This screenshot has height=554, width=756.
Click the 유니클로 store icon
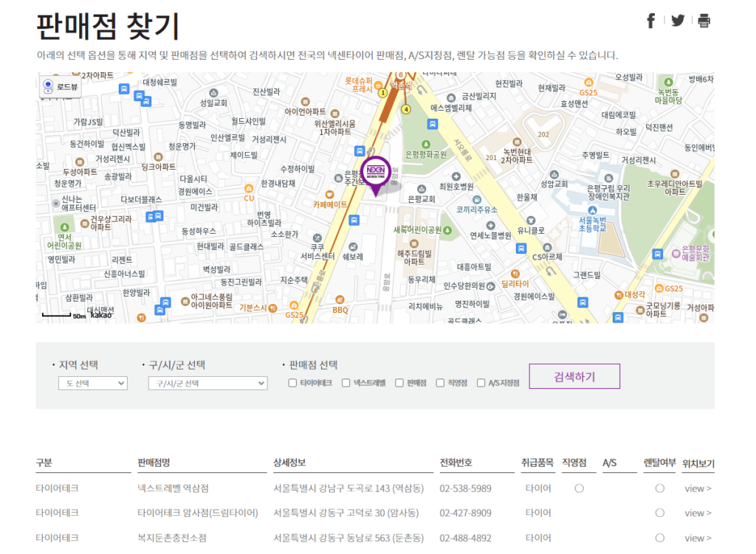(531, 221)
